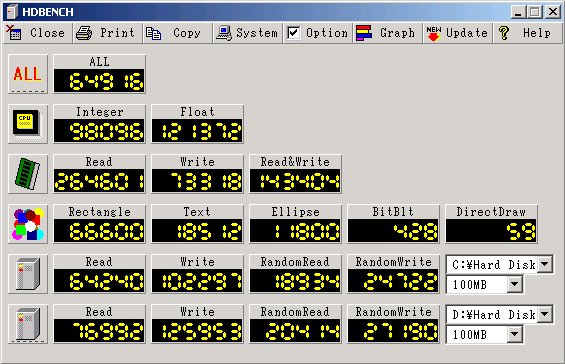
Task: Click the Integer score 98096
Action: (99, 131)
